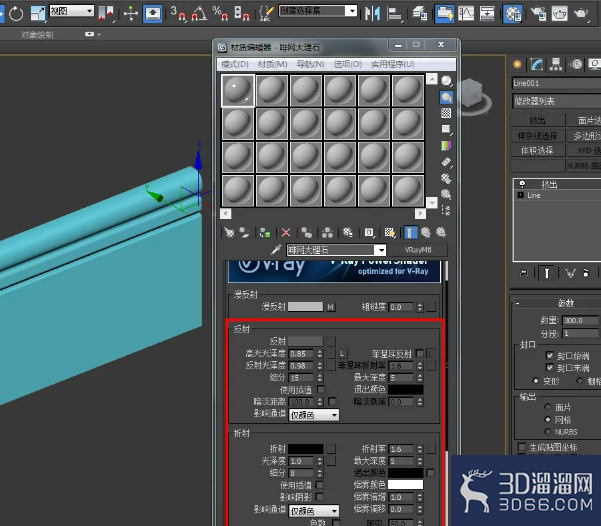Click the VRayMtl material type button

point(418,250)
